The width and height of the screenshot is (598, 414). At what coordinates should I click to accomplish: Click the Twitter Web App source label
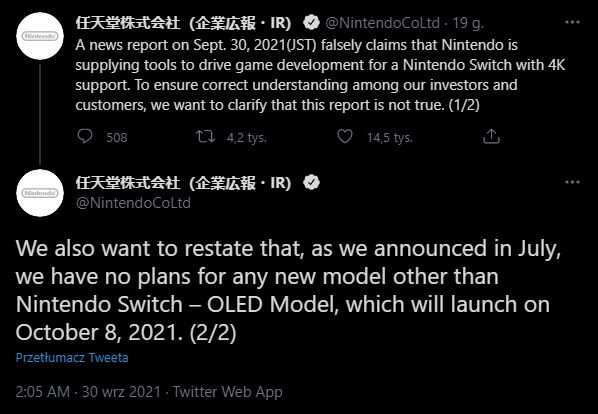tap(228, 392)
